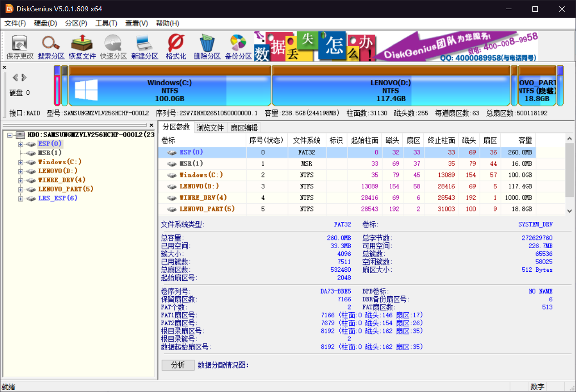Click the drive icon beside LRS_ESP(6) in tree
This screenshot has height=392, width=576.
(31, 198)
